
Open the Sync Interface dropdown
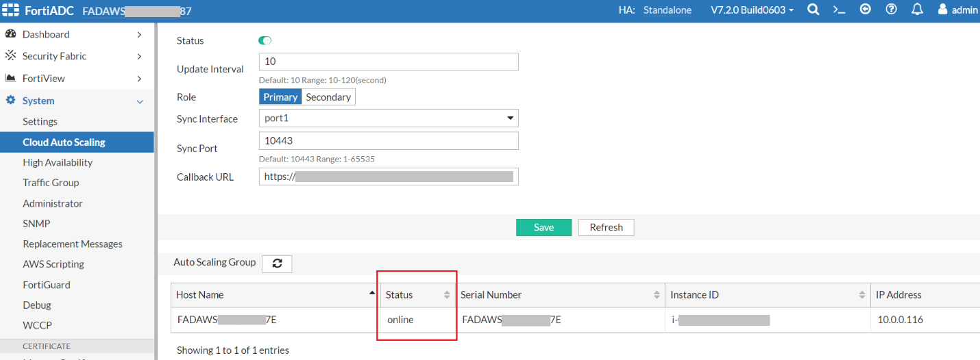389,118
